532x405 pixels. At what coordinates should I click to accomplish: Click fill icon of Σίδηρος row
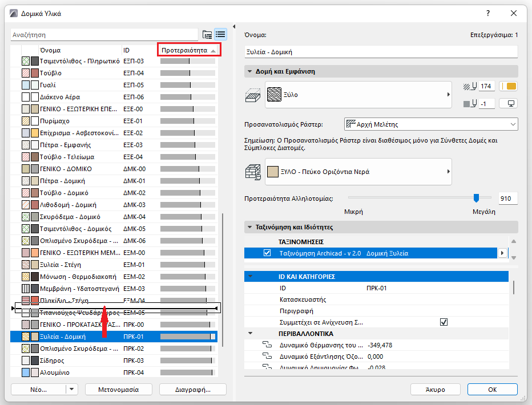tap(26, 361)
